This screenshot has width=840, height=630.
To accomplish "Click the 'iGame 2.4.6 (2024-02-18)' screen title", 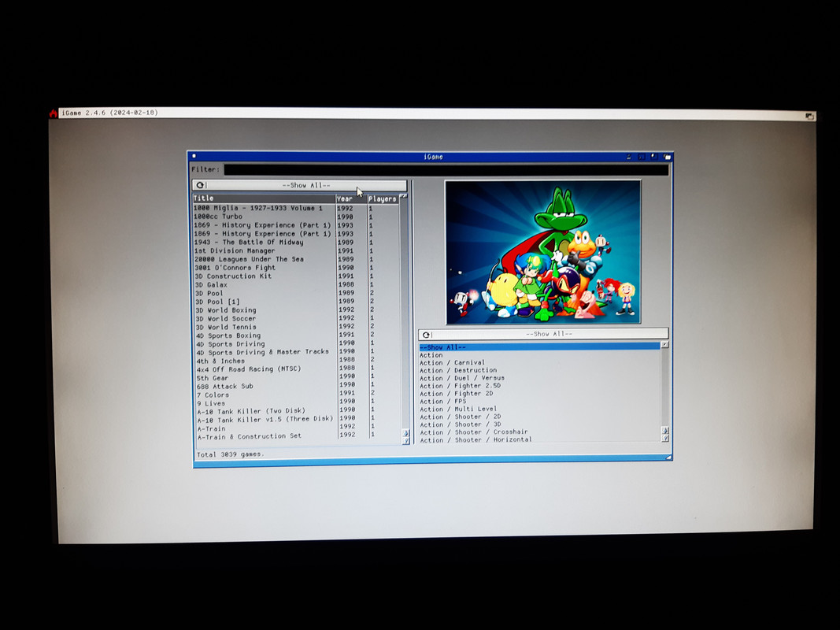I will pyautogui.click(x=109, y=113).
